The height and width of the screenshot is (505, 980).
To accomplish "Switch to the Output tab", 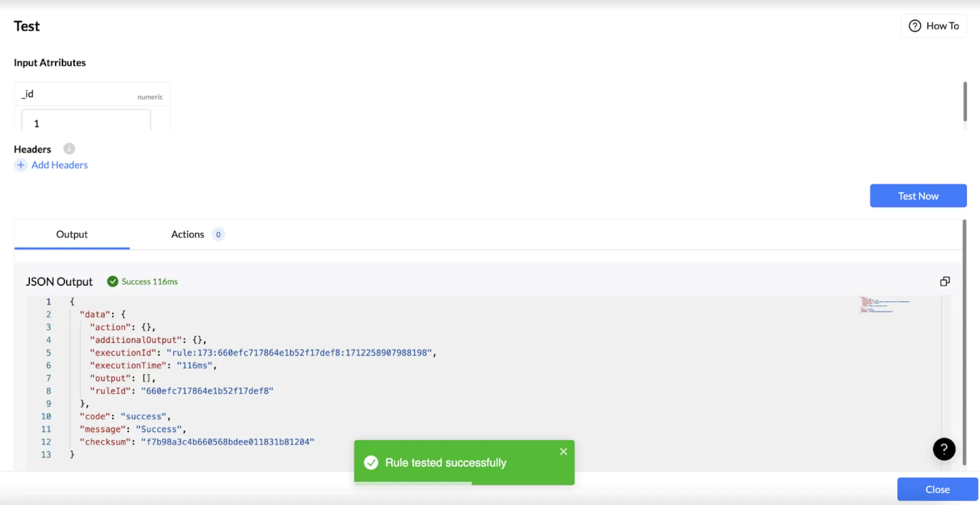I will pos(72,235).
